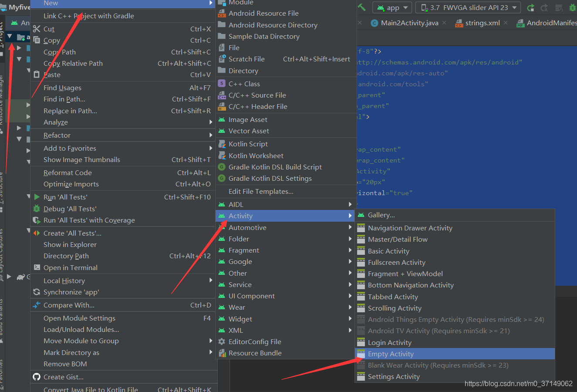Click the C++ Class icon
The height and width of the screenshot is (392, 577).
click(x=222, y=84)
